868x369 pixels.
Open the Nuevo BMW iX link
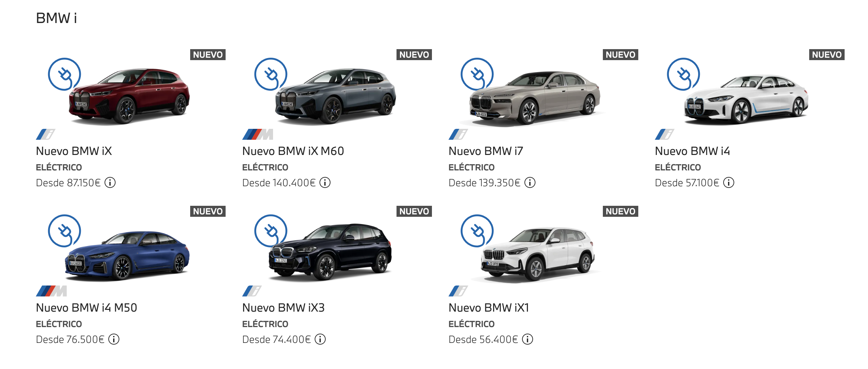tap(74, 151)
